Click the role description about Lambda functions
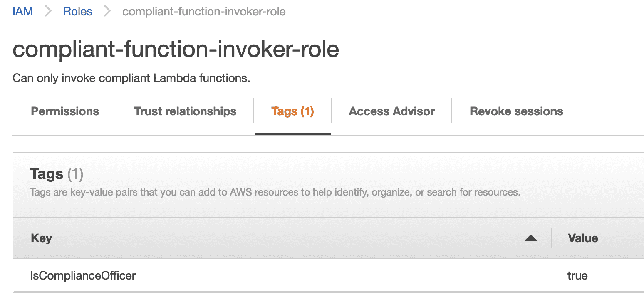The image size is (644, 302). [x=131, y=78]
